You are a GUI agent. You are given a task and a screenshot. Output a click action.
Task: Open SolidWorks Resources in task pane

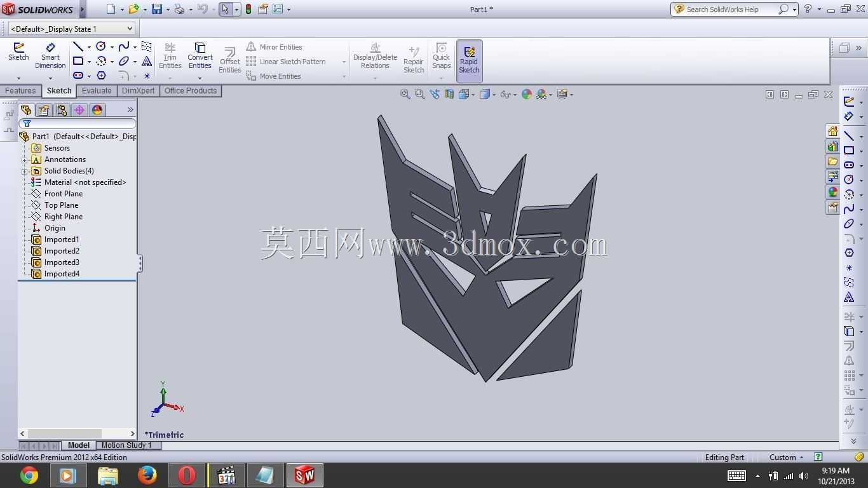point(832,132)
